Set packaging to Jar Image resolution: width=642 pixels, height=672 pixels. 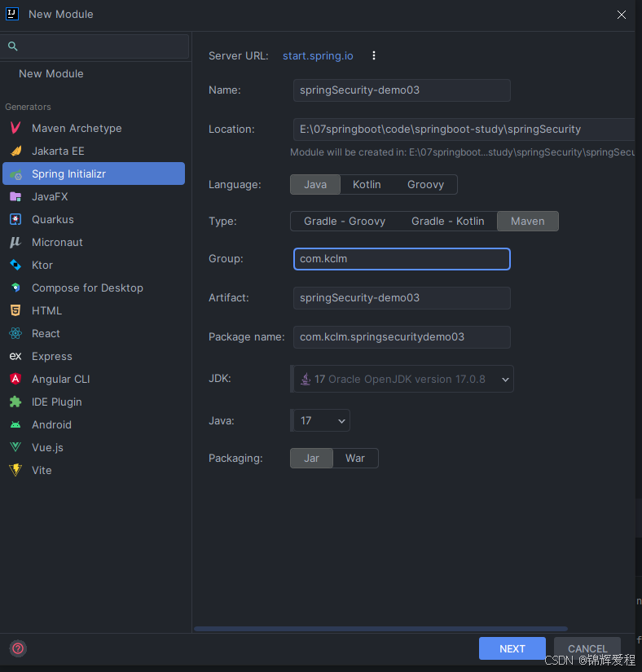311,458
